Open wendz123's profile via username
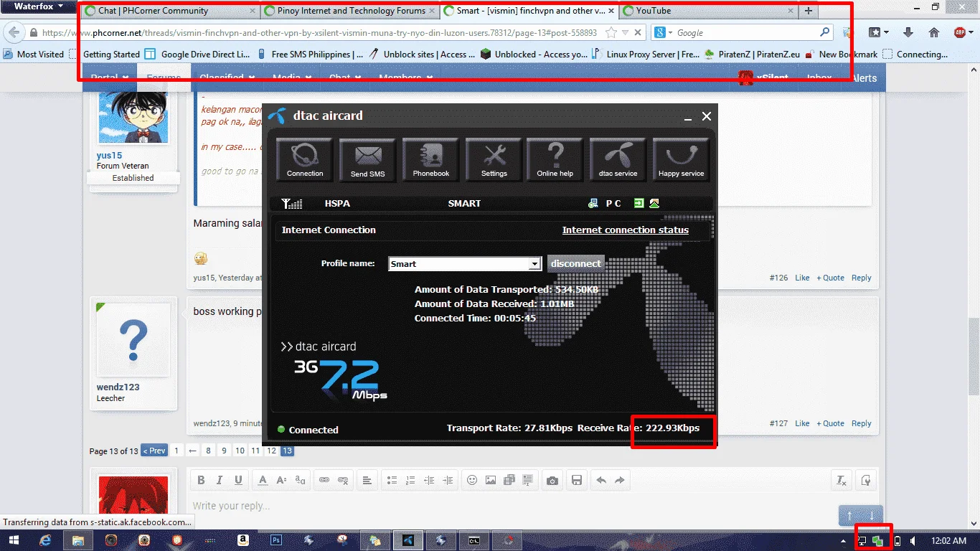This screenshot has height=551, width=980. (118, 387)
